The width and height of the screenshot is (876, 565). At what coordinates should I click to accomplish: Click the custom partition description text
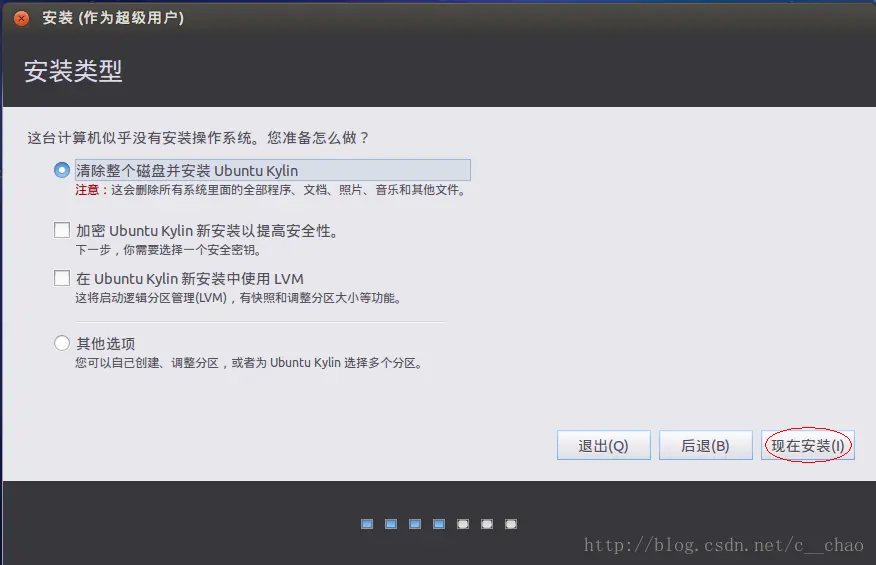(249, 363)
